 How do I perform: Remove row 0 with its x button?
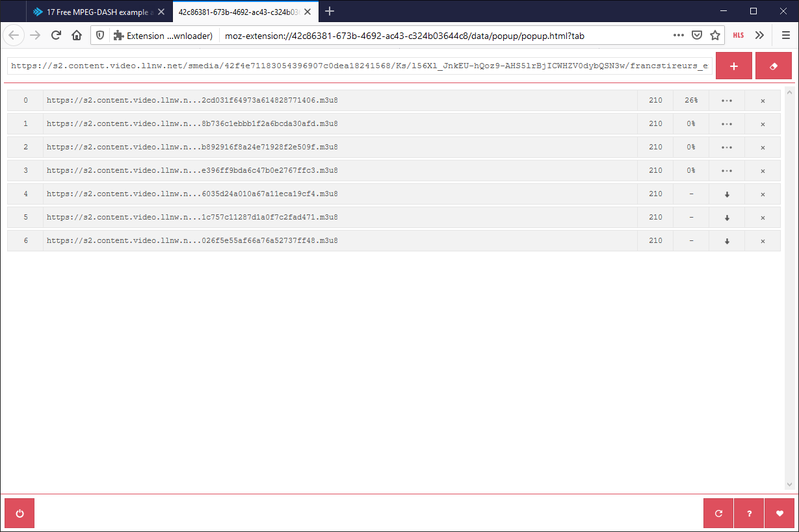click(763, 101)
